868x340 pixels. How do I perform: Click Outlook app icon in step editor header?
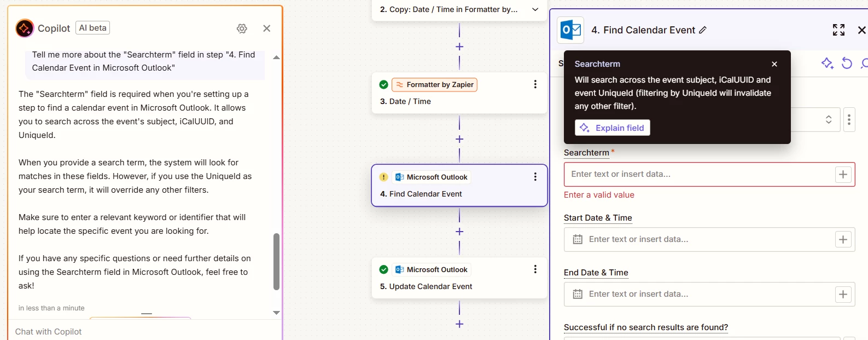pos(570,30)
